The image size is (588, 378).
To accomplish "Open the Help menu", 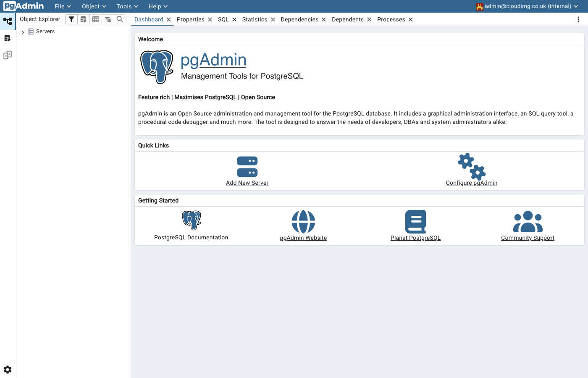I will pyautogui.click(x=157, y=6).
